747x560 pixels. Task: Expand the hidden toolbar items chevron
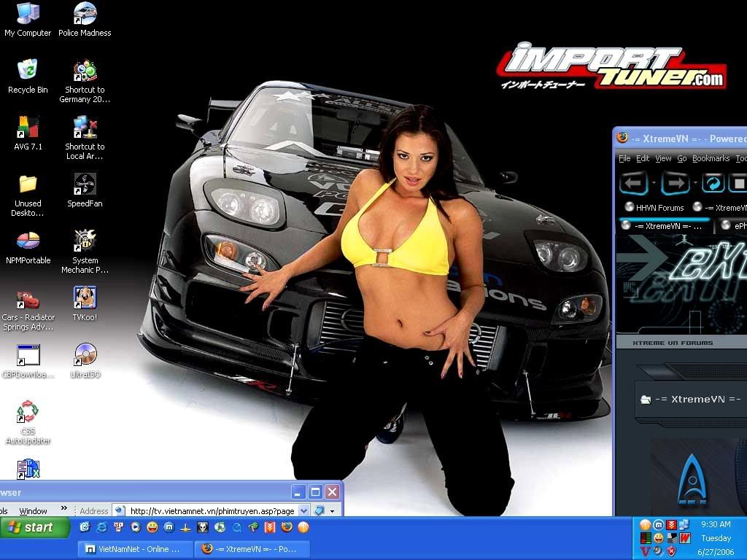click(63, 509)
